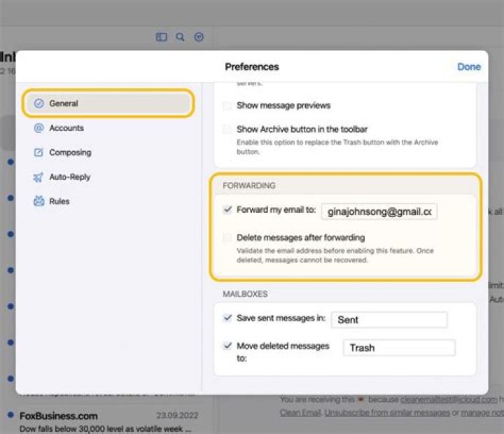Click the General checkmark icon in sidebar

(x=38, y=104)
